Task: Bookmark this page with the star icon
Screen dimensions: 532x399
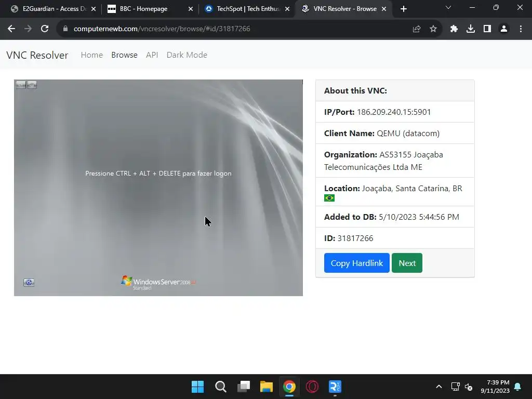Action: [433, 29]
